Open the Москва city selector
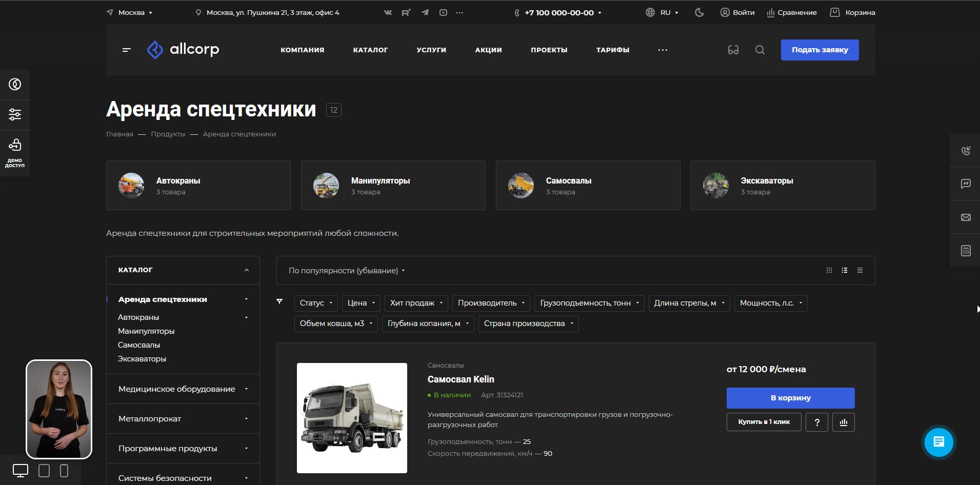 [129, 12]
